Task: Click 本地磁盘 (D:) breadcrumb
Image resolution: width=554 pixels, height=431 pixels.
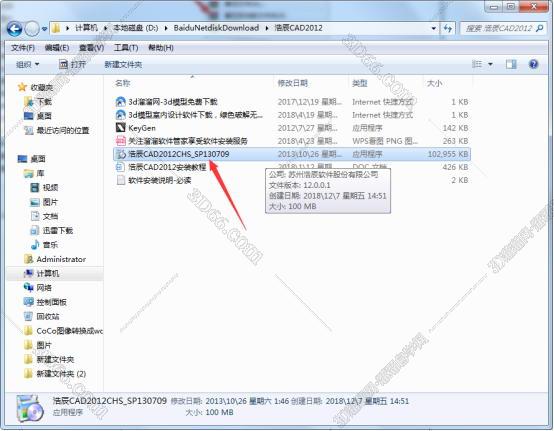Action: click(136, 28)
